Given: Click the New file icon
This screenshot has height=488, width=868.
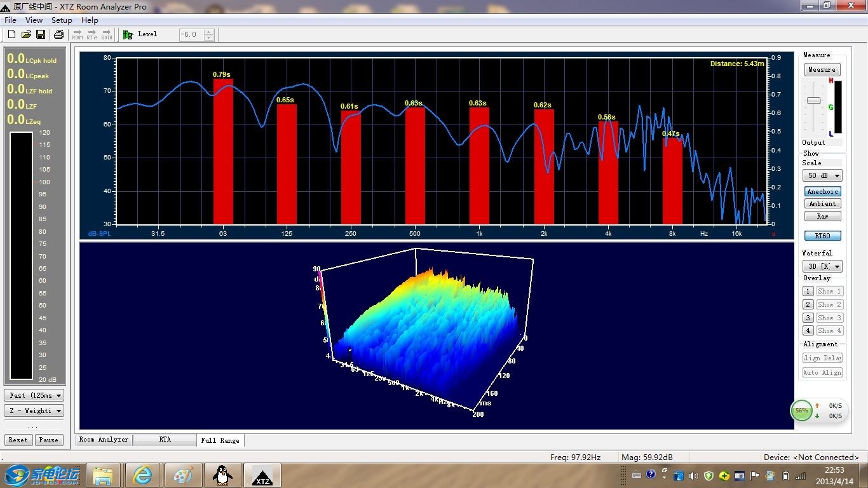Looking at the screenshot, I should [11, 34].
